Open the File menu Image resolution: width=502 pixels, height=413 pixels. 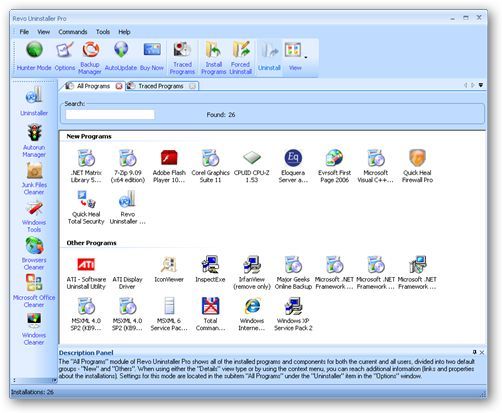[x=24, y=32]
